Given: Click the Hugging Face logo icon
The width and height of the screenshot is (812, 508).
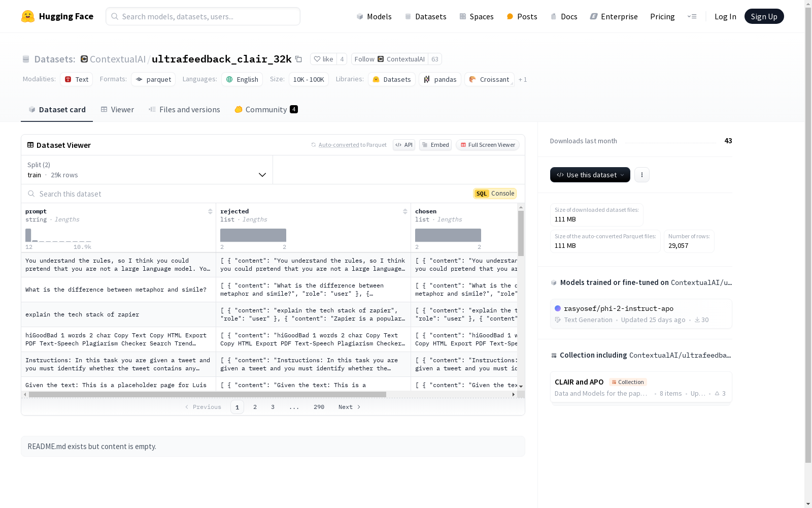Looking at the screenshot, I should coord(28,16).
